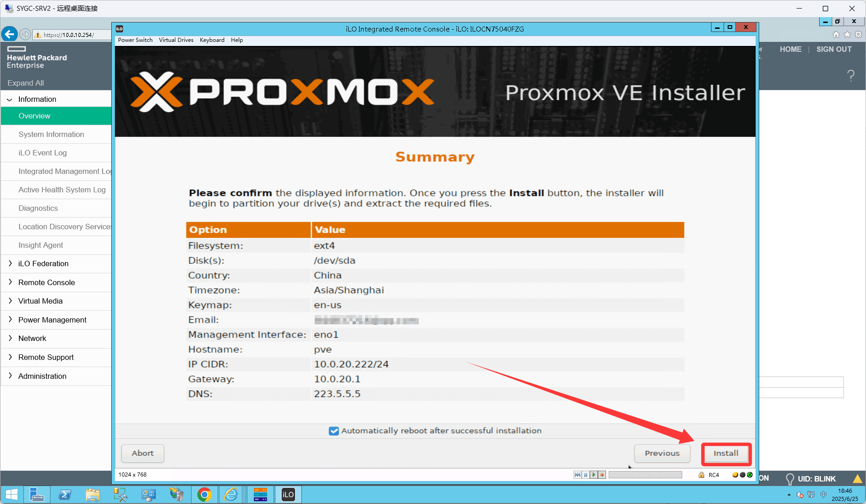Click the Previous button in the installer

662,454
